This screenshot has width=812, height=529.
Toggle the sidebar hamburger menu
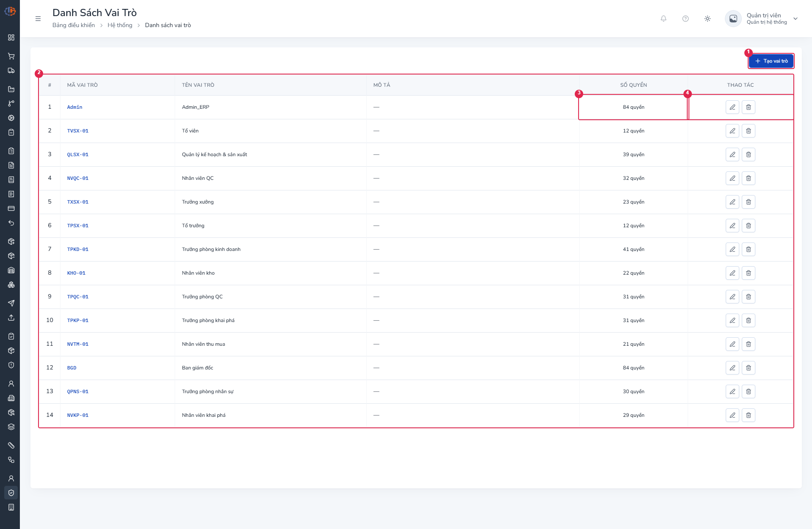click(x=38, y=19)
